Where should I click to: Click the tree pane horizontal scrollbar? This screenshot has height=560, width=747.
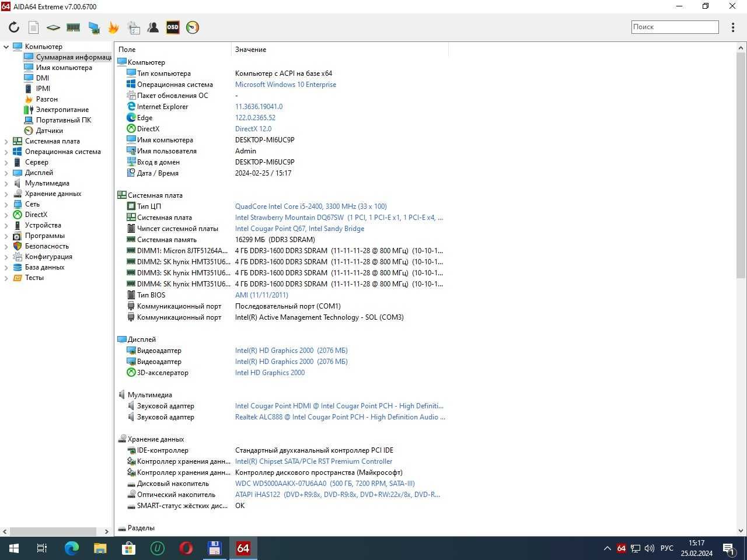53,531
